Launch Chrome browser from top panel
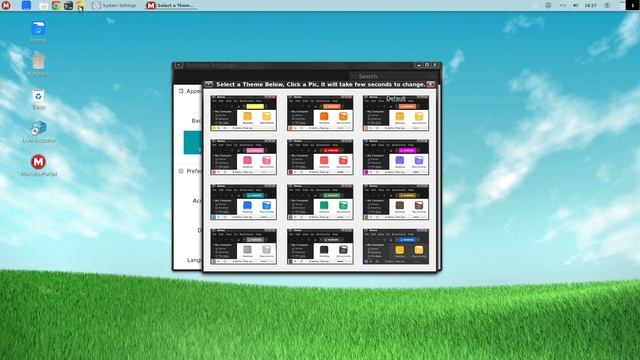The image size is (640, 360). coord(56,5)
